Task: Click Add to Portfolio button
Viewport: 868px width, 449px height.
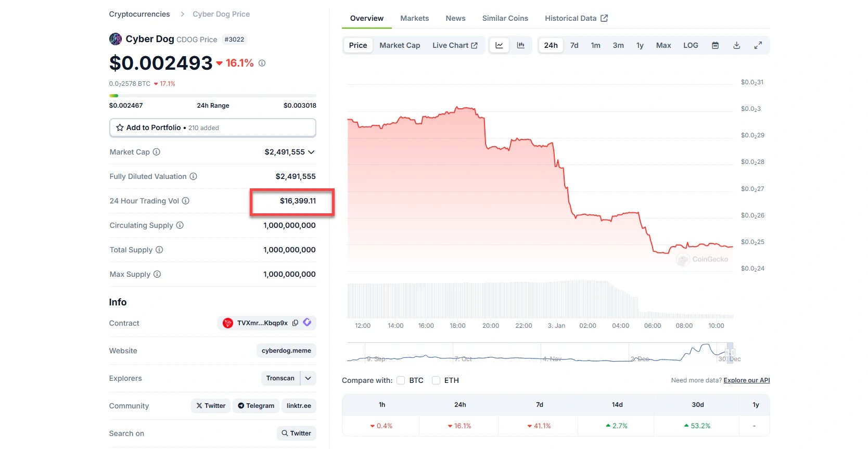Action: [212, 127]
